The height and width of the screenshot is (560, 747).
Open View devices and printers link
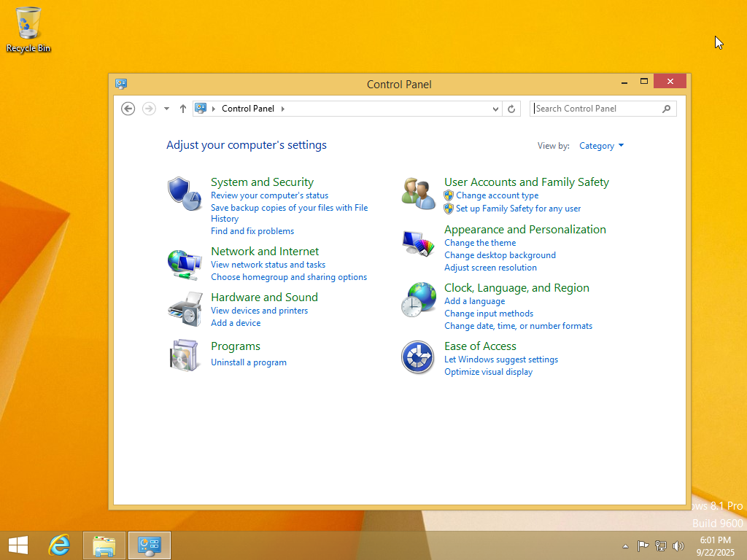(x=259, y=311)
